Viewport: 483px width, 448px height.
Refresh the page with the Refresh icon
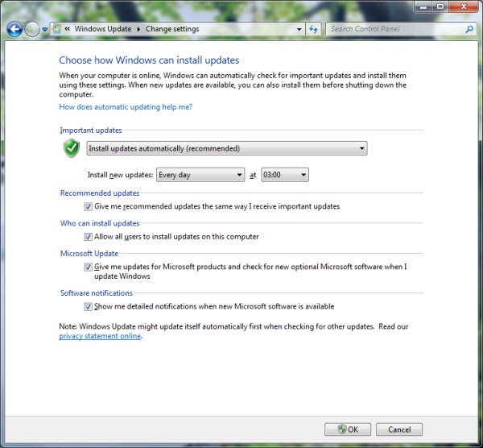click(313, 29)
